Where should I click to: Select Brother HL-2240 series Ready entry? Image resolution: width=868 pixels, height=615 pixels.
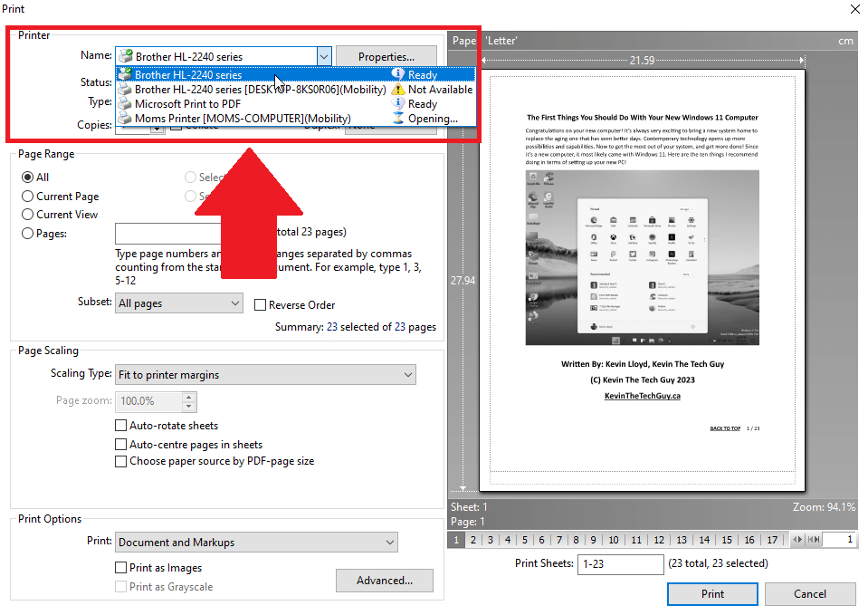pos(296,74)
